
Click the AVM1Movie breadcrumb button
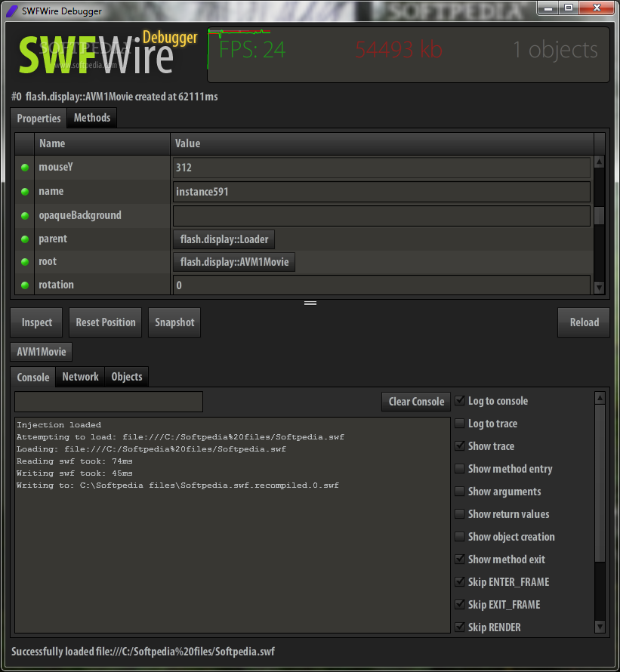pos(42,352)
